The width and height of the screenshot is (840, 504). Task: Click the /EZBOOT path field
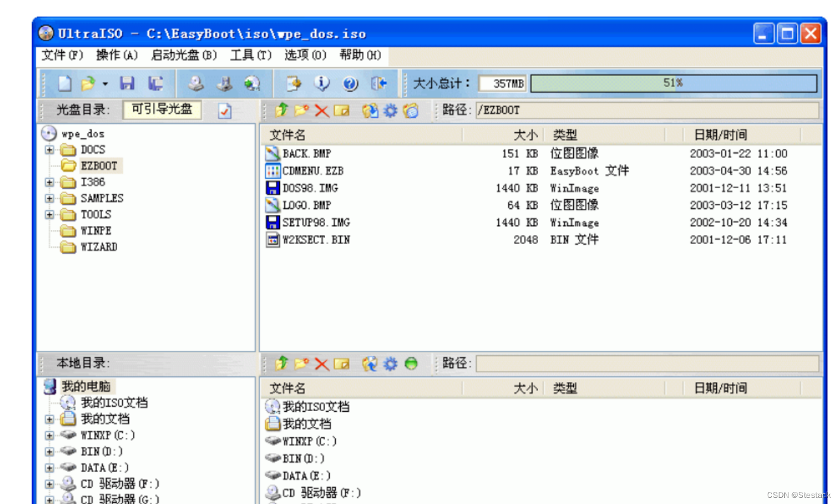click(647, 111)
